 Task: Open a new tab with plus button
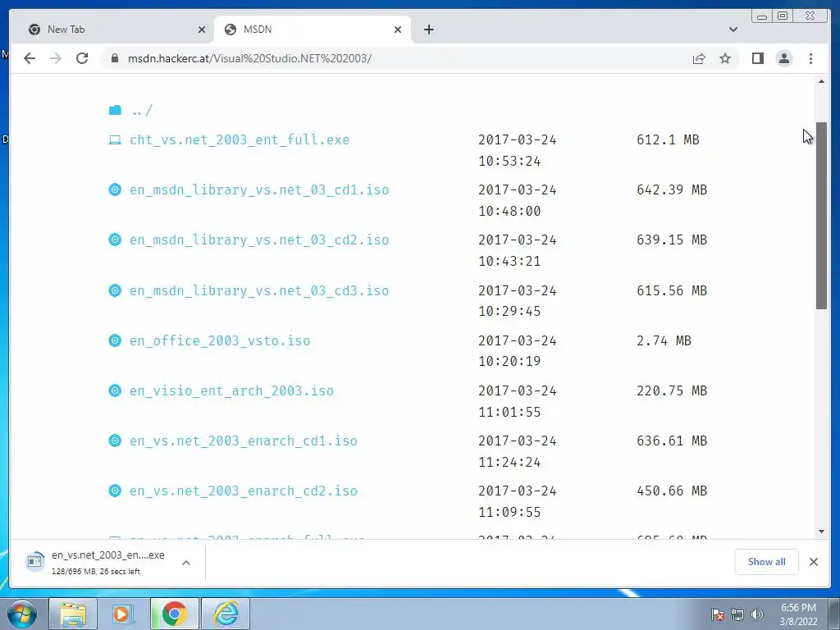point(428,30)
